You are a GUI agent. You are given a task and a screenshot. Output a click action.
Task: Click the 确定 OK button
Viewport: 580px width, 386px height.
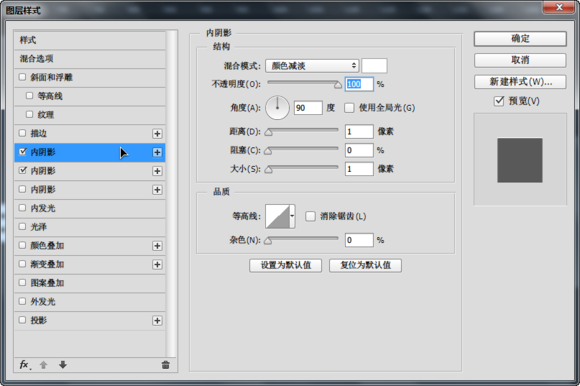tap(520, 39)
